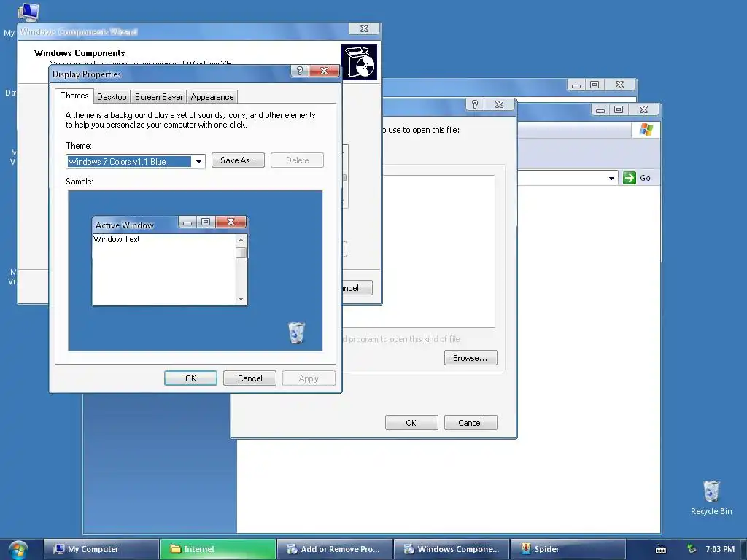
Task: Select the Recycle Bin desktop icon
Action: click(711, 497)
